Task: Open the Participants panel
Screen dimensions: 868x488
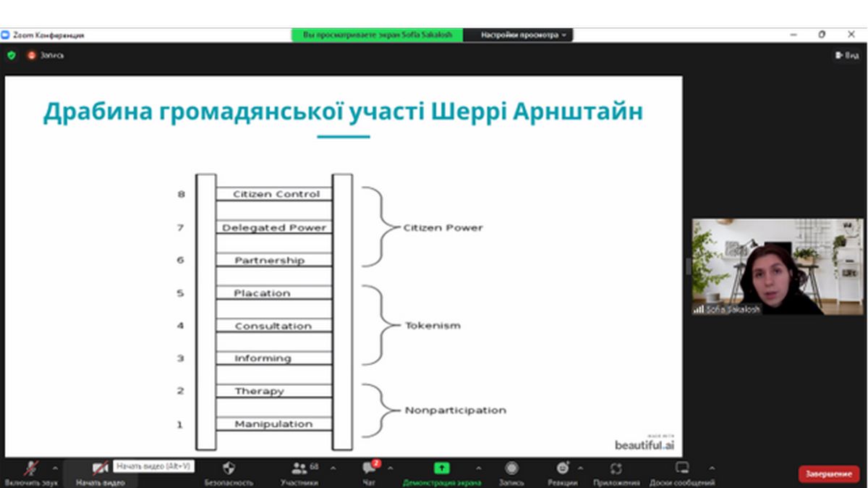Action: click(299, 469)
